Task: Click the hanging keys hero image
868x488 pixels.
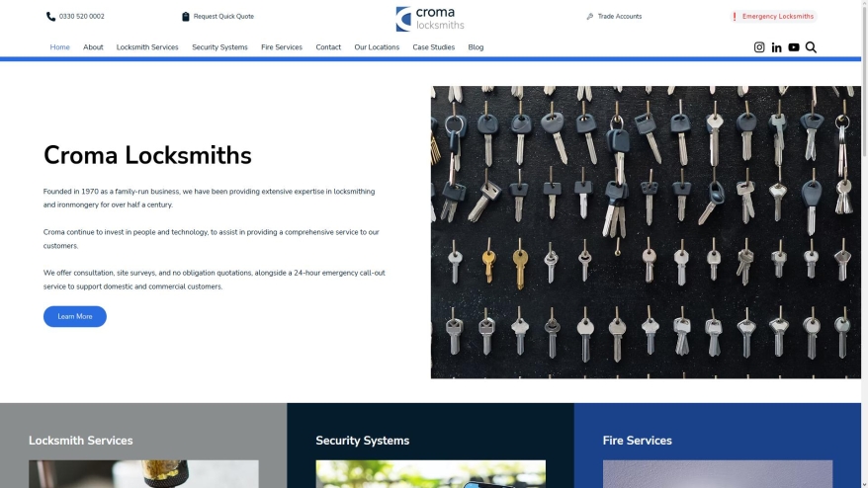Action: pos(646,232)
